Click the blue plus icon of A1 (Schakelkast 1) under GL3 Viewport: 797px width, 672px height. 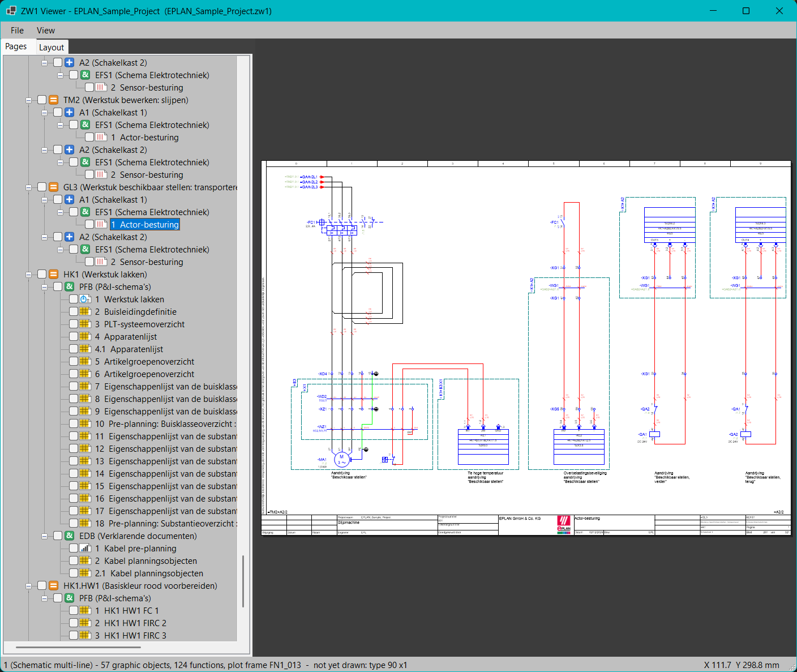coord(69,200)
